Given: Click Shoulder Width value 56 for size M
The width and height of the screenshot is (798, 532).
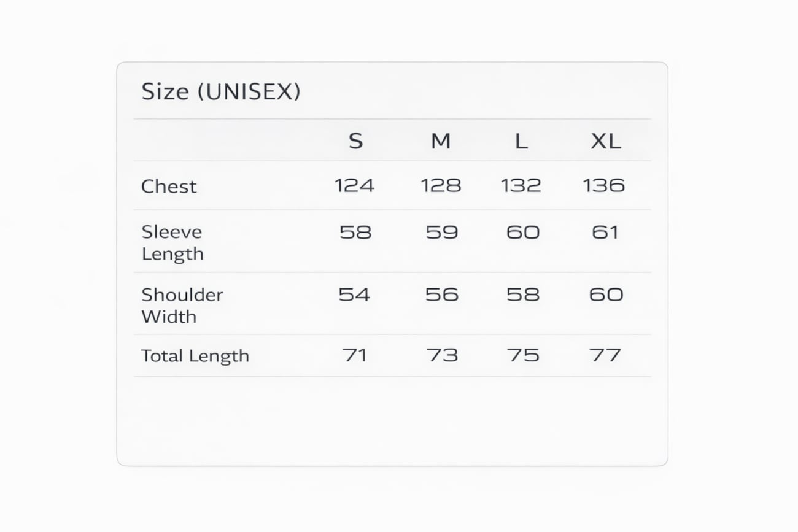Looking at the screenshot, I should point(442,295).
